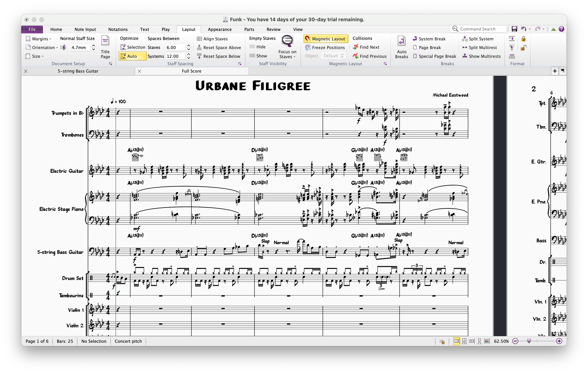This screenshot has height=374, width=588.
Task: Click the Lock Format padlock icon
Action: 523,39
